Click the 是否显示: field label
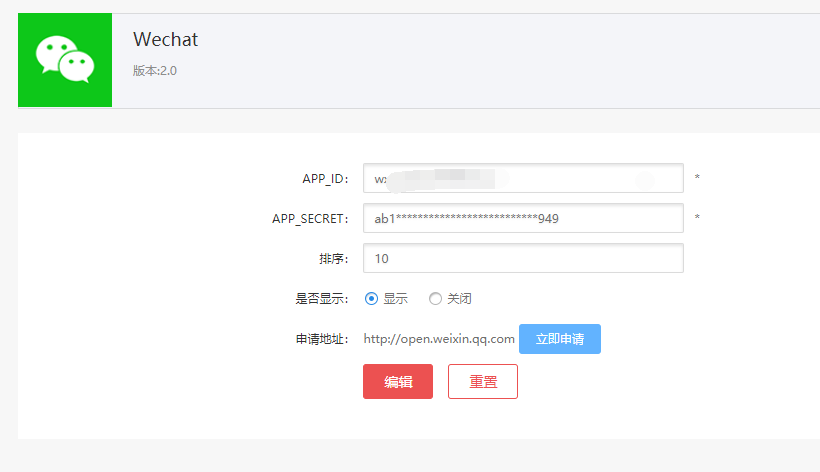 pyautogui.click(x=322, y=298)
